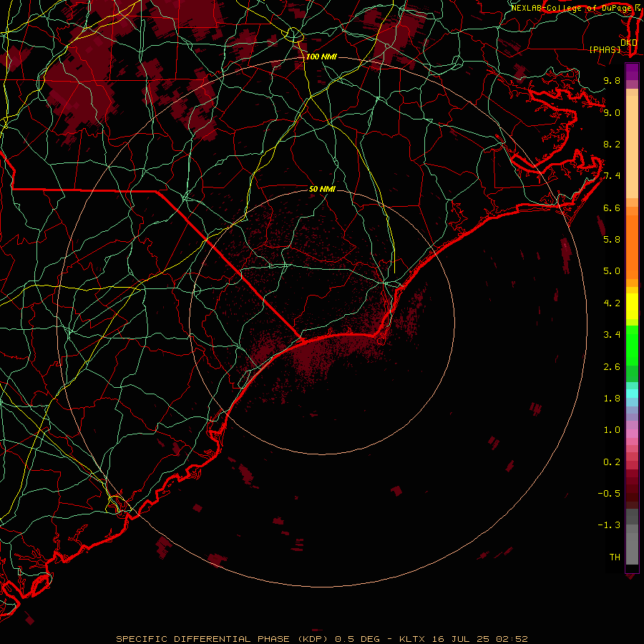Viewport: 644px width, 644px height.
Task: Click the cyan band of color scale
Action: coord(632,393)
